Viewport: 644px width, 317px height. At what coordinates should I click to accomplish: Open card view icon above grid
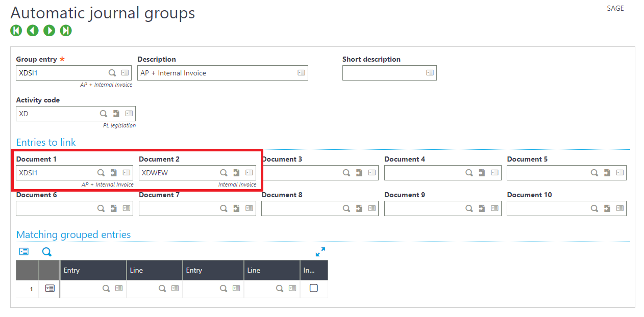(24, 252)
